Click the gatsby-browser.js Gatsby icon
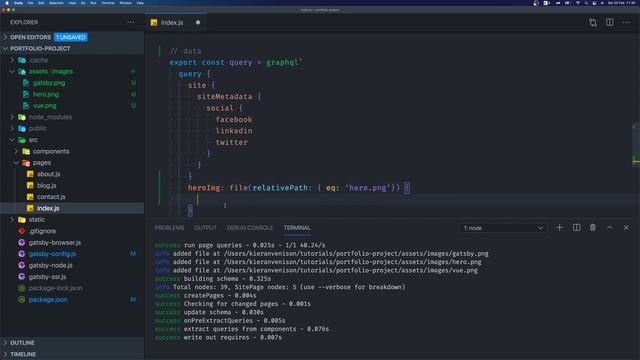 [22, 242]
